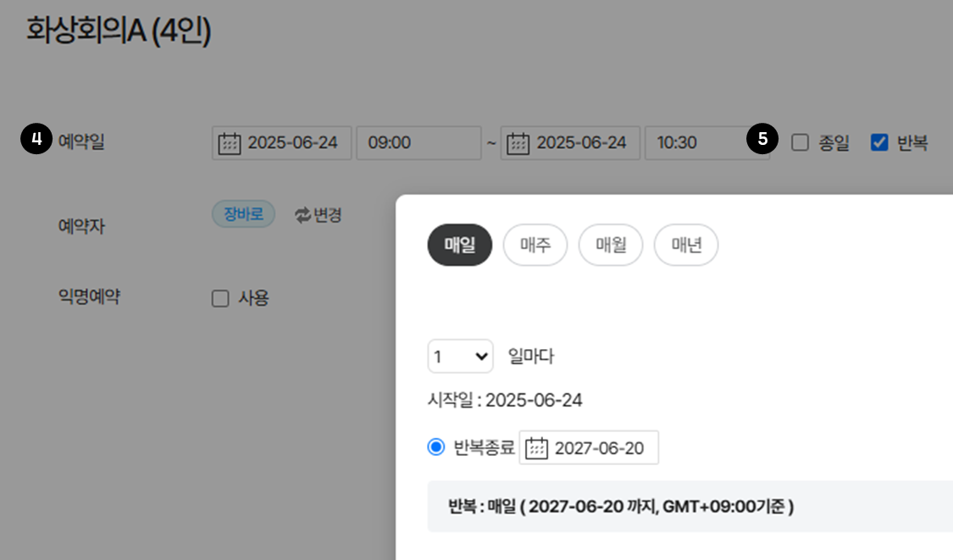Click the 변경 swap arrows icon

[303, 215]
